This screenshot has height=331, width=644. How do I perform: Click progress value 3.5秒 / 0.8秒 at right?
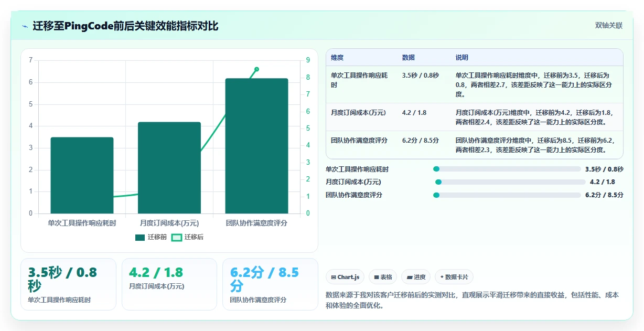coord(604,169)
